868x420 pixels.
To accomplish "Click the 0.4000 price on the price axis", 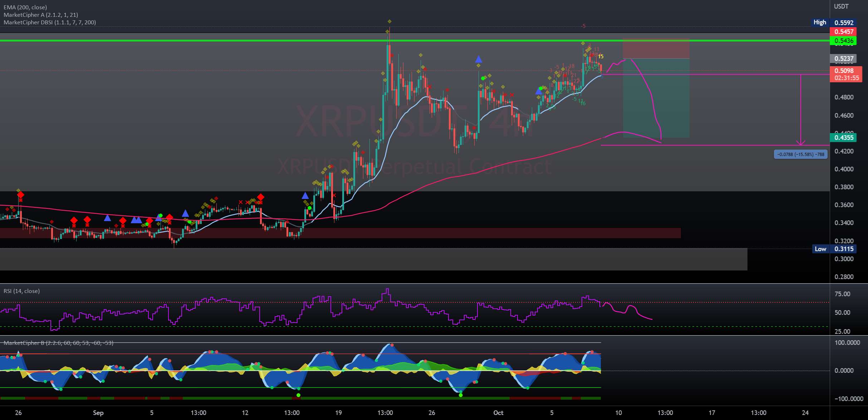I will click(x=844, y=169).
